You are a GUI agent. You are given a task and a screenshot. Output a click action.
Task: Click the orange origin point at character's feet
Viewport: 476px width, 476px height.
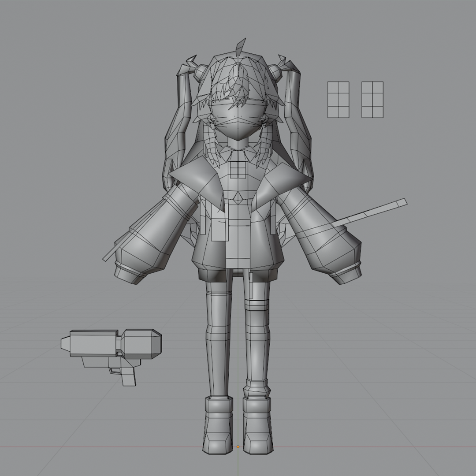238,446
